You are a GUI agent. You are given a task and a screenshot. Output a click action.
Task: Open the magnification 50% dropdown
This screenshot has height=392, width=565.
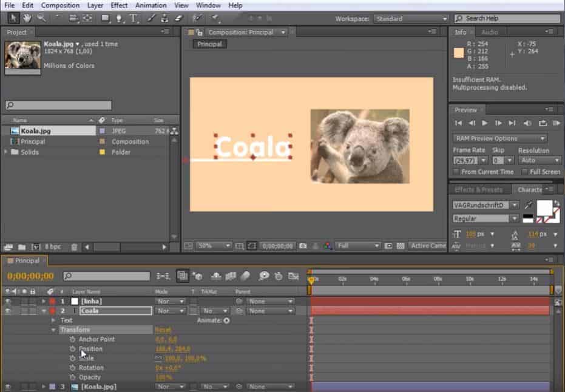click(214, 246)
